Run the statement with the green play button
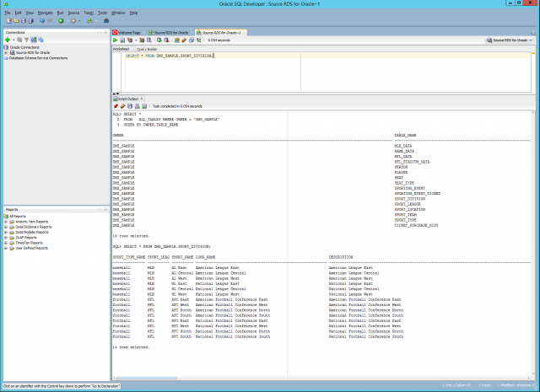 [x=116, y=40]
